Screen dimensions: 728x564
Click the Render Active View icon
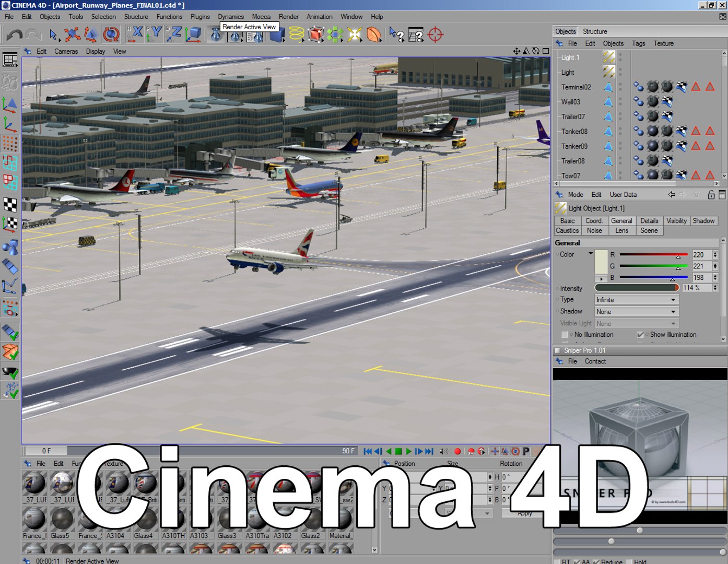coord(216,36)
